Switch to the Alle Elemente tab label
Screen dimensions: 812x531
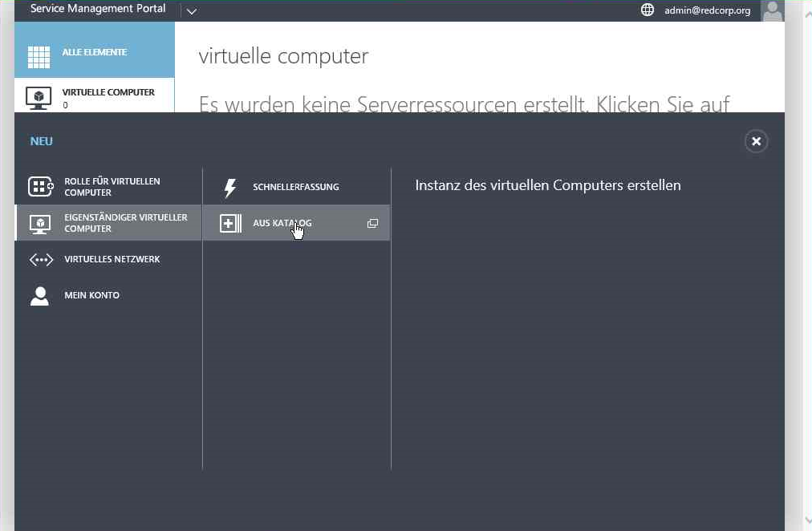[94, 53]
